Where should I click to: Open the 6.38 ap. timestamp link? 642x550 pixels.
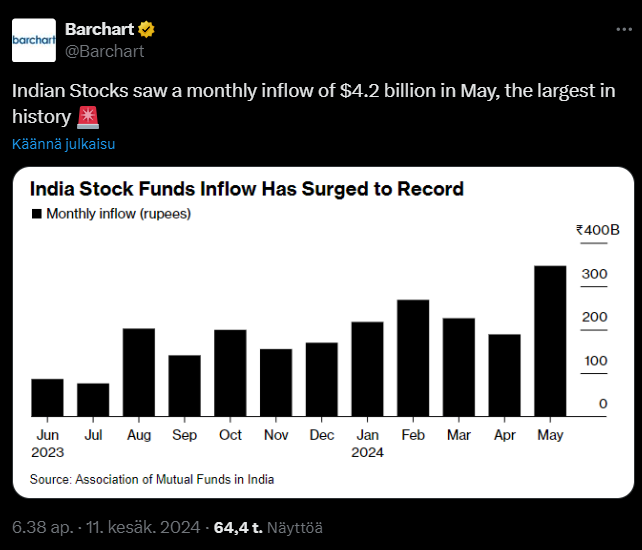41,527
